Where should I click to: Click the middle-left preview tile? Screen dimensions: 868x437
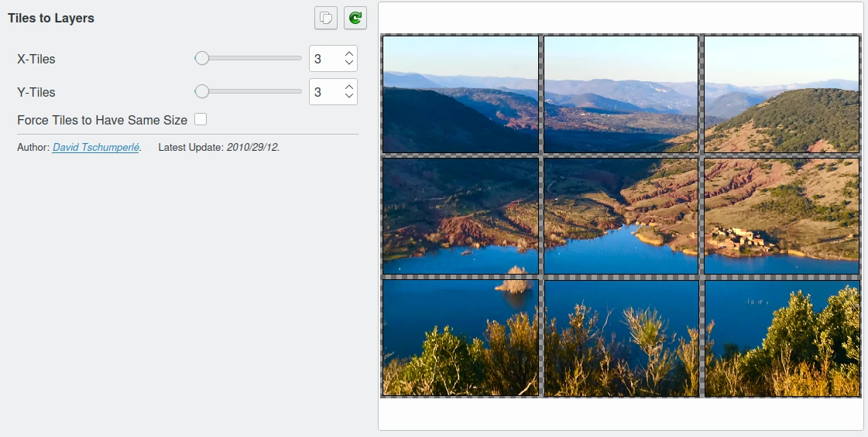(461, 216)
